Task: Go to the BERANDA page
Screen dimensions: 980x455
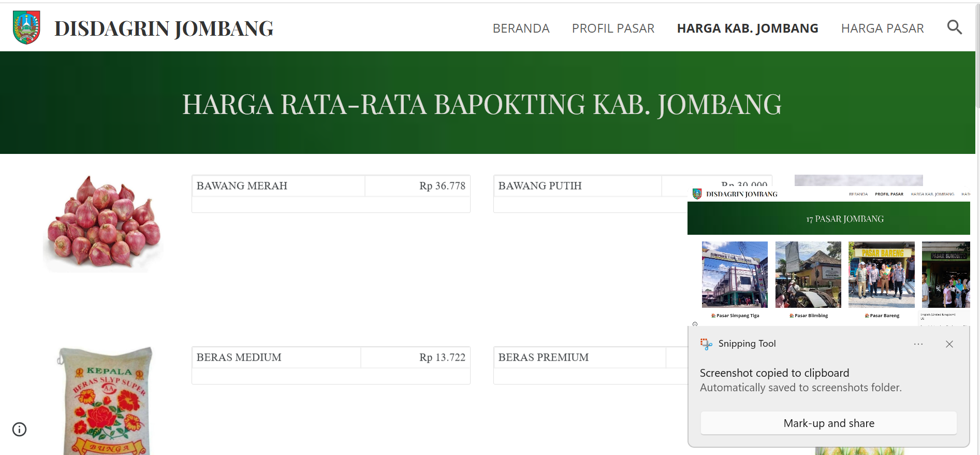Action: pyautogui.click(x=521, y=29)
